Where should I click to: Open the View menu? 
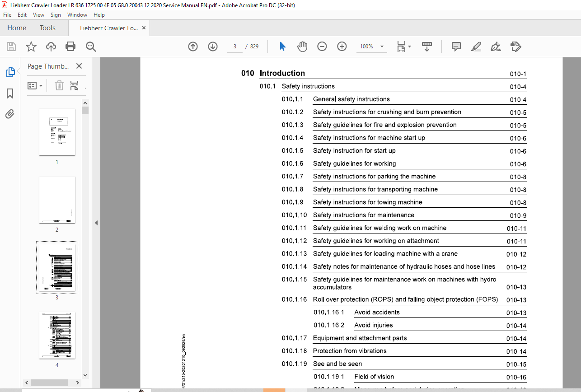coord(38,15)
